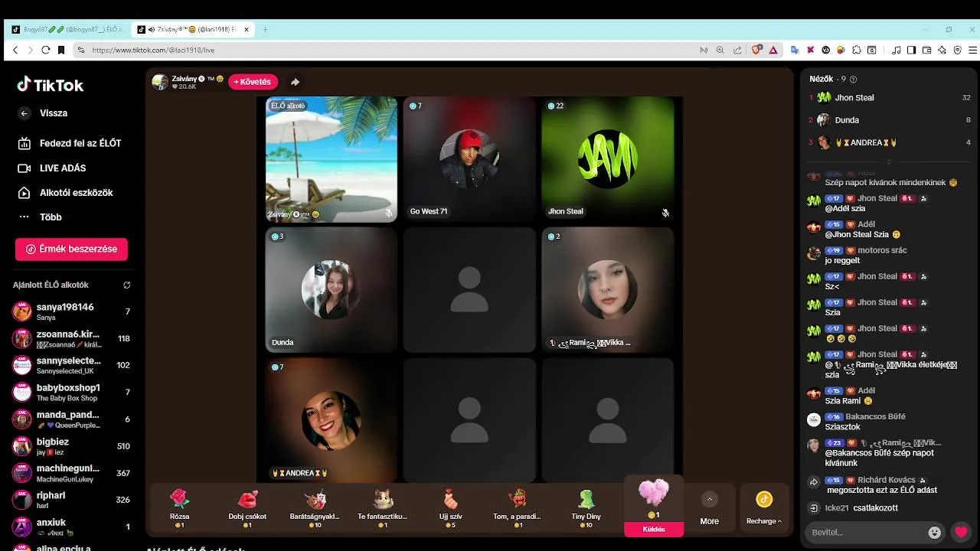This screenshot has width=980, height=551.
Task: Select ANDREA guest tile
Action: pos(332,420)
